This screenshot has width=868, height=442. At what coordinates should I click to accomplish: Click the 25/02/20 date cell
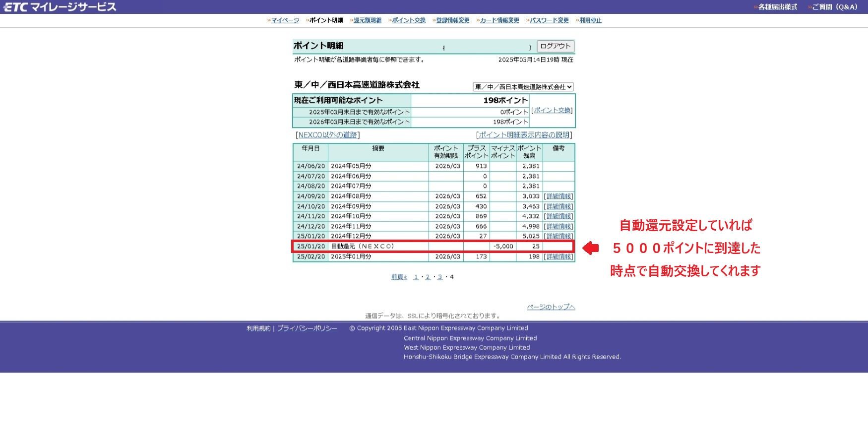(x=311, y=256)
